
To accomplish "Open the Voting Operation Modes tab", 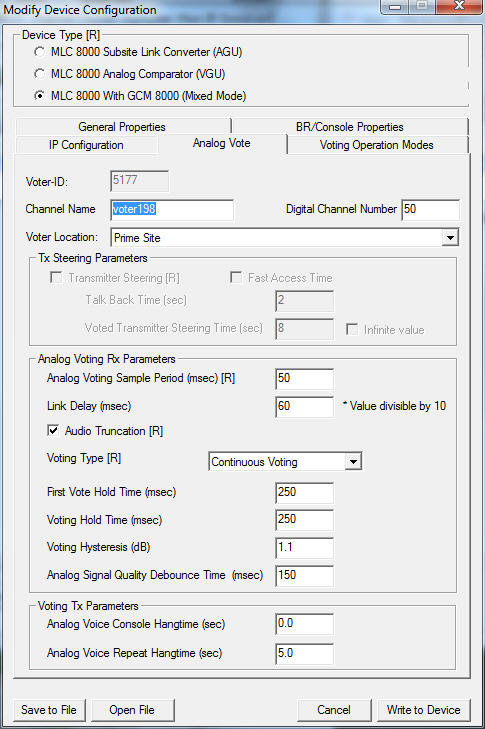I will click(377, 145).
